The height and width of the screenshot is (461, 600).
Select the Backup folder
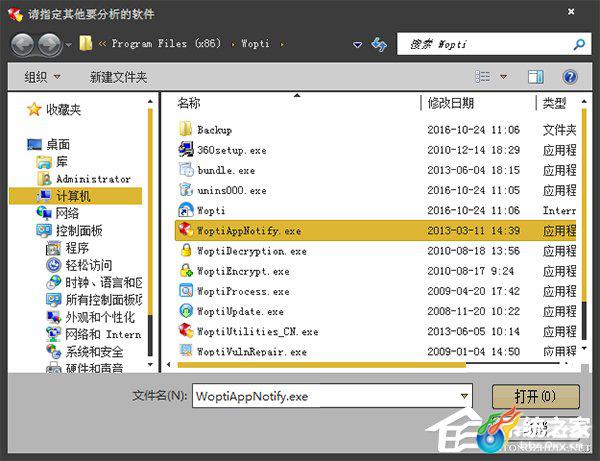(x=214, y=130)
